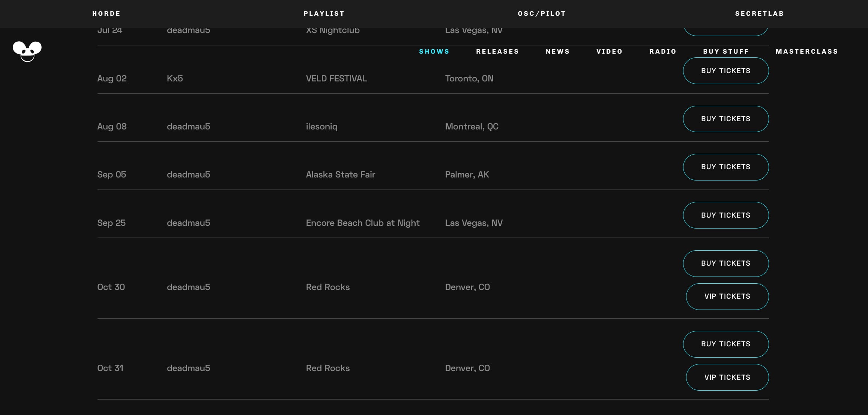Viewport: 868px width, 415px height.
Task: Click 'Las Vegas, NV' in Sep 25 row
Action: [x=474, y=223]
